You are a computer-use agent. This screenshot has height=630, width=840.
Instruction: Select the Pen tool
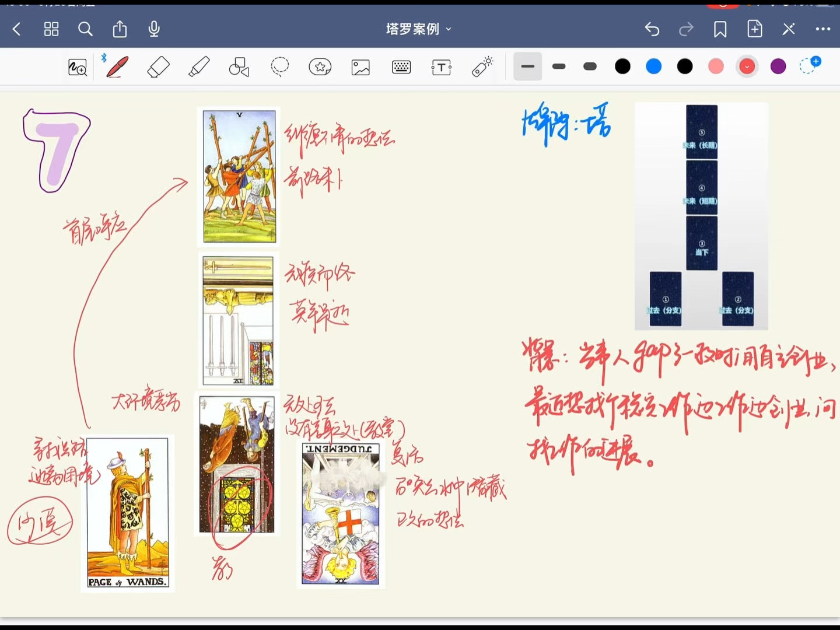point(117,67)
